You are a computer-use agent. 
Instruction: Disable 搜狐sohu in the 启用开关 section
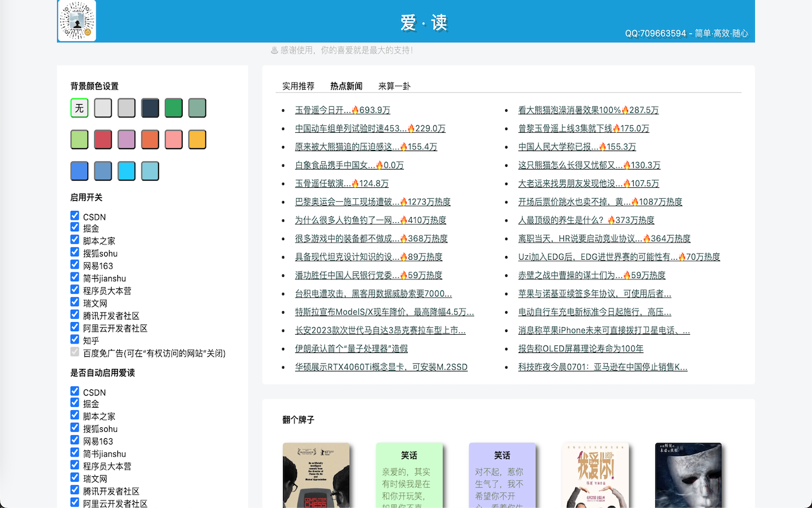(75, 253)
